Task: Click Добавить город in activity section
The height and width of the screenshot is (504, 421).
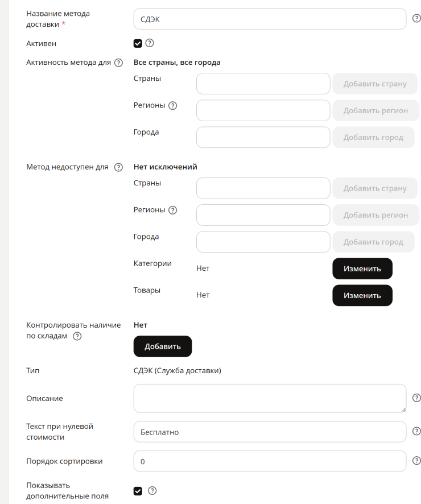Action: [373, 137]
